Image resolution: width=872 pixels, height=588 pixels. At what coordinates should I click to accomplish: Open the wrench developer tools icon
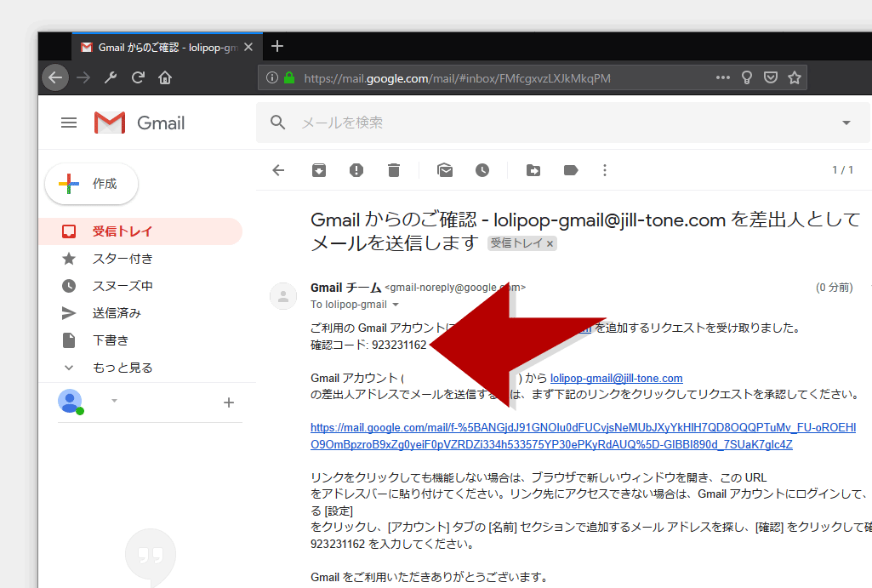(x=111, y=77)
